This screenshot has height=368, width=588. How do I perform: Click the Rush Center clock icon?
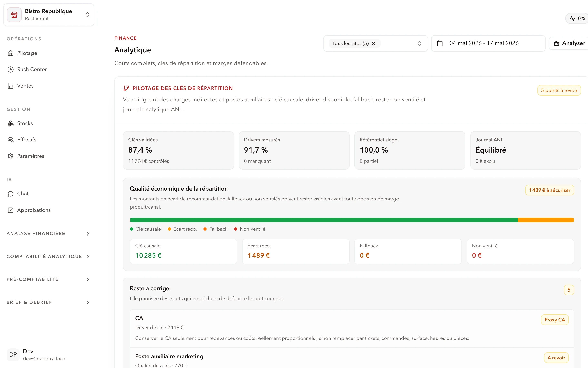tap(10, 69)
